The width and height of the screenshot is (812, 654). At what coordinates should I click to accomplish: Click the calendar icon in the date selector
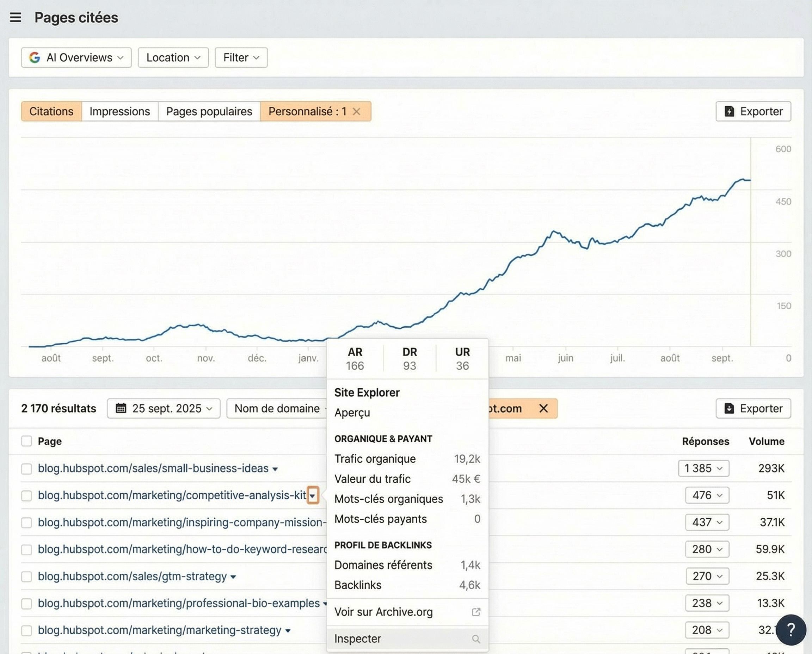[122, 408]
